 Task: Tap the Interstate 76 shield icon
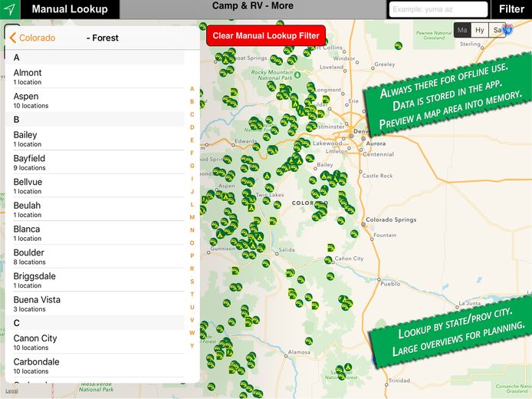508,30
